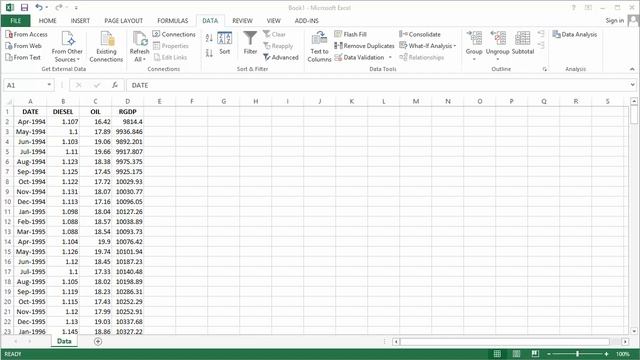Click Consolidate
The width and height of the screenshot is (640, 360).
coord(420,34)
